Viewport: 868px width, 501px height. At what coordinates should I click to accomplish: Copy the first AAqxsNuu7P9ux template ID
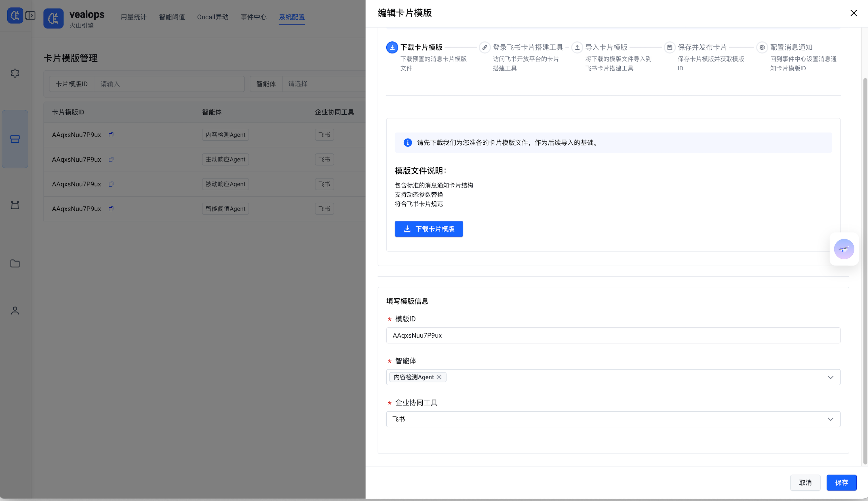[111, 134]
